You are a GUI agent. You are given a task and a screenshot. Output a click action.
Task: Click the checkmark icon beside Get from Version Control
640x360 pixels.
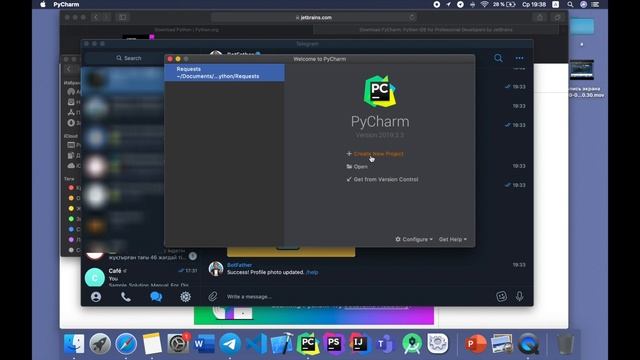349,179
